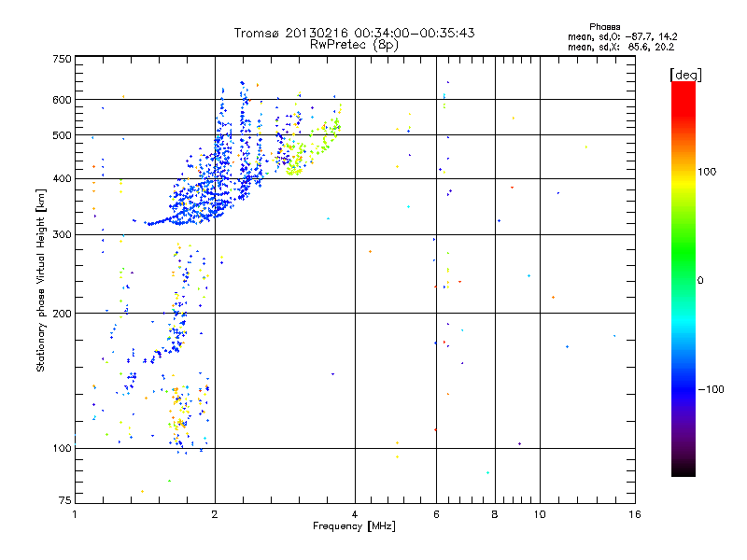Click the black bottom of the colorbar
Viewport: 747px width, 560px height.
(x=684, y=469)
